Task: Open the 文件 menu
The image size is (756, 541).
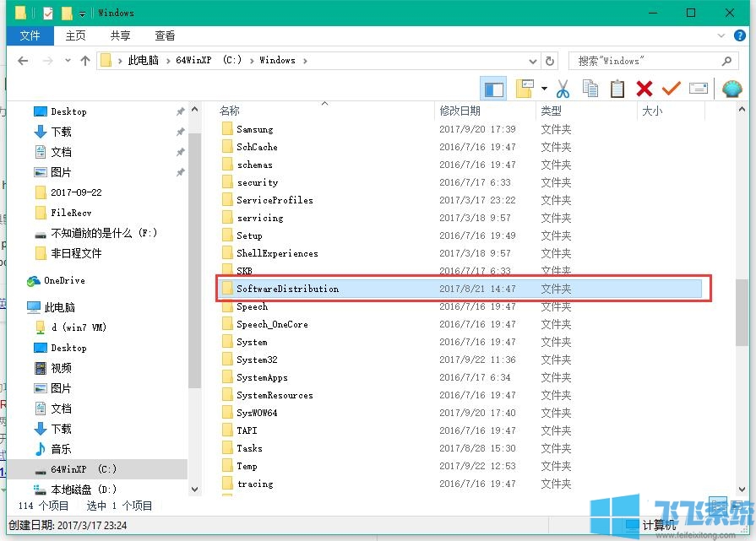Action: 30,35
